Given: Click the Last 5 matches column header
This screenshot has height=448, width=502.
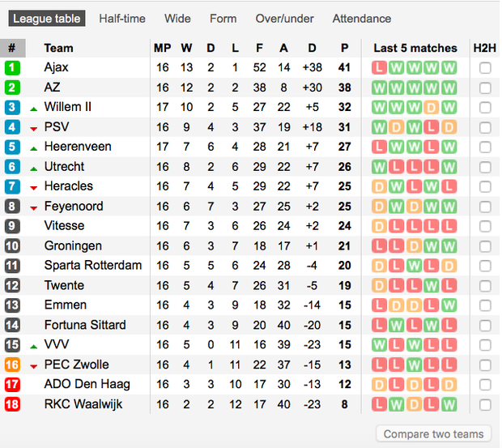Looking at the screenshot, I should tap(415, 48).
